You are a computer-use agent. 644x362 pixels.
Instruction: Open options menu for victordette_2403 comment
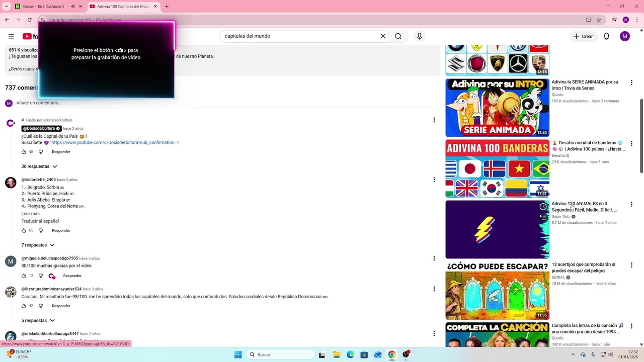point(434,179)
